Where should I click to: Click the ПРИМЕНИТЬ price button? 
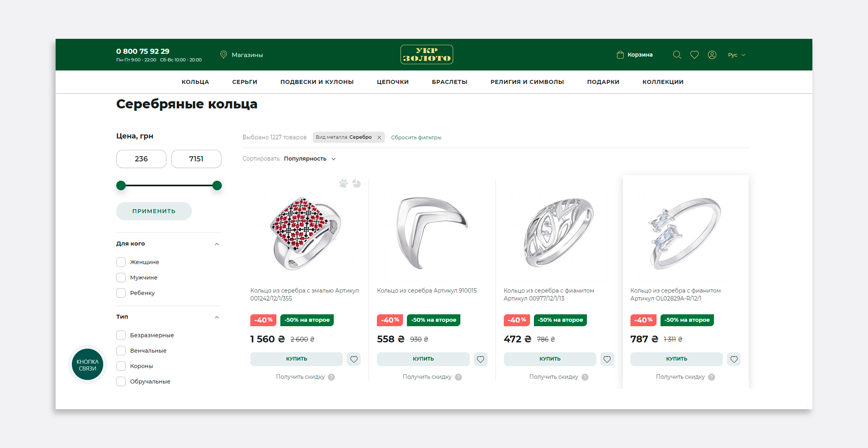(154, 211)
